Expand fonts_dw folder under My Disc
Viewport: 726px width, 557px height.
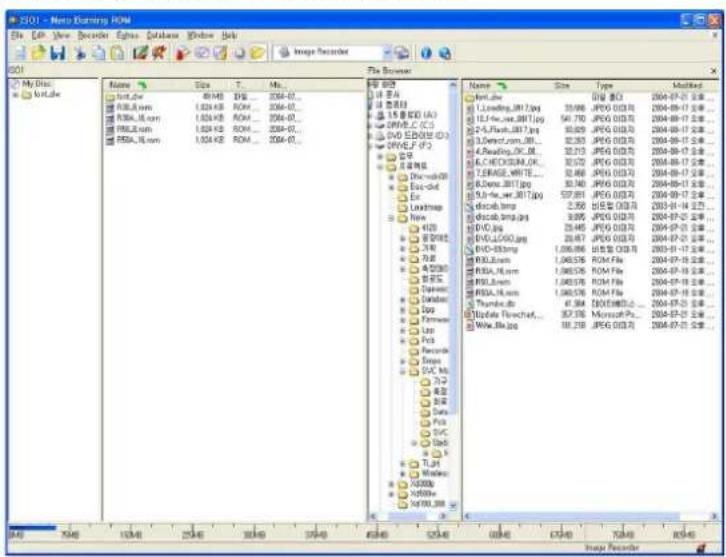pyautogui.click(x=15, y=95)
